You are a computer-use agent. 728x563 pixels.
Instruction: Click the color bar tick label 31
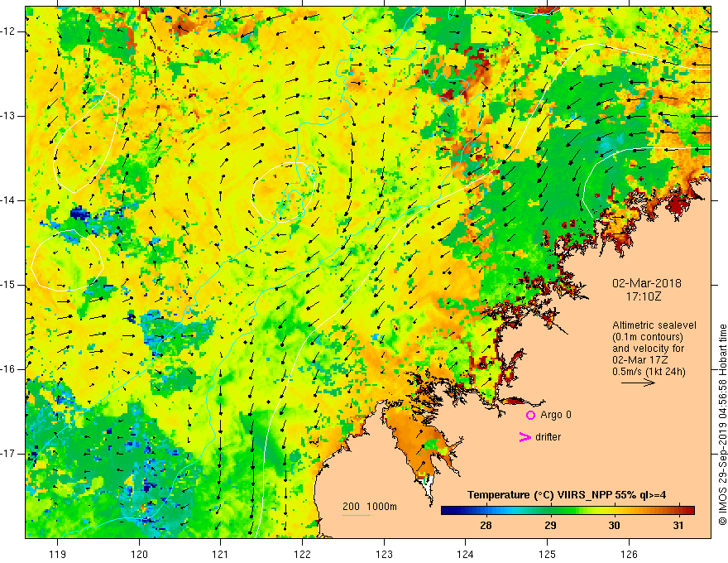coord(678,526)
